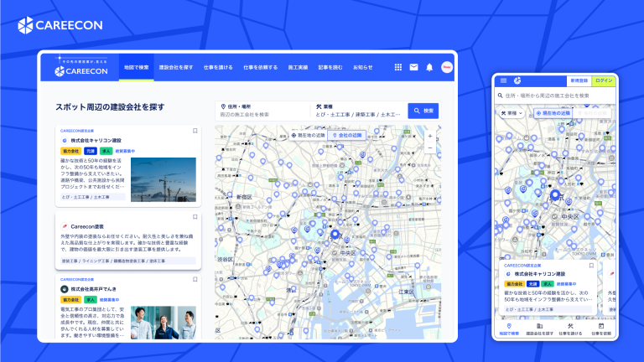
Task: Expand the mobile 業種 dropdown
Action: 512,113
